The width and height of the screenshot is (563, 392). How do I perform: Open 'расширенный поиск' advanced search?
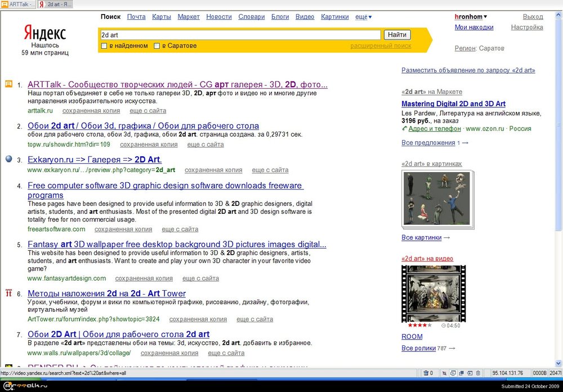381,46
